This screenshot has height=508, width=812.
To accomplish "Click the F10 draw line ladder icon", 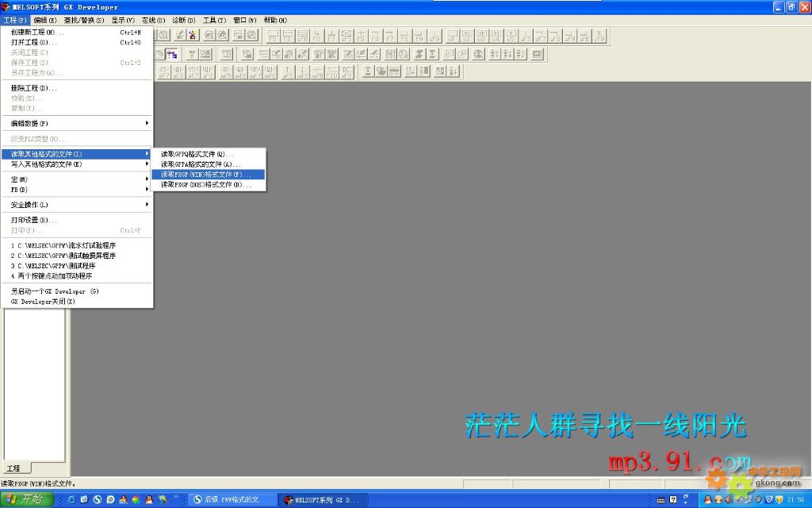I will coord(332,71).
